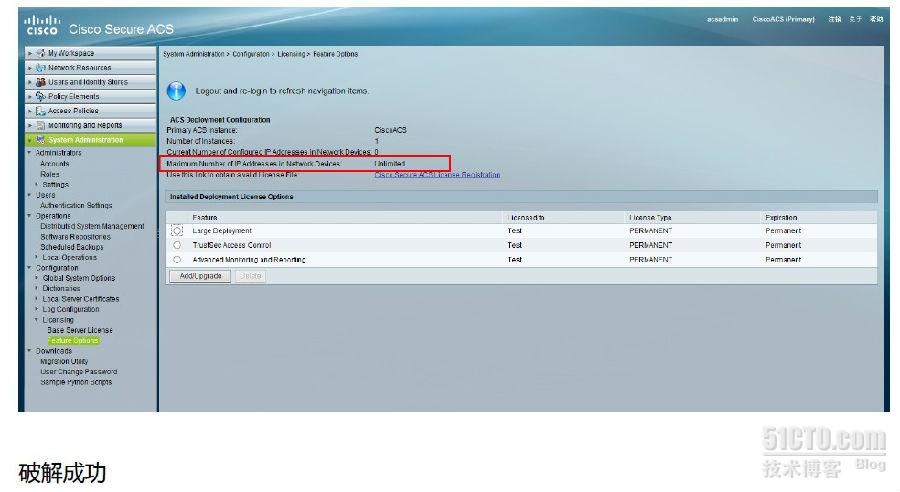Screen dimensions: 900x492
Task: Open Base Server License page
Action: [80, 330]
